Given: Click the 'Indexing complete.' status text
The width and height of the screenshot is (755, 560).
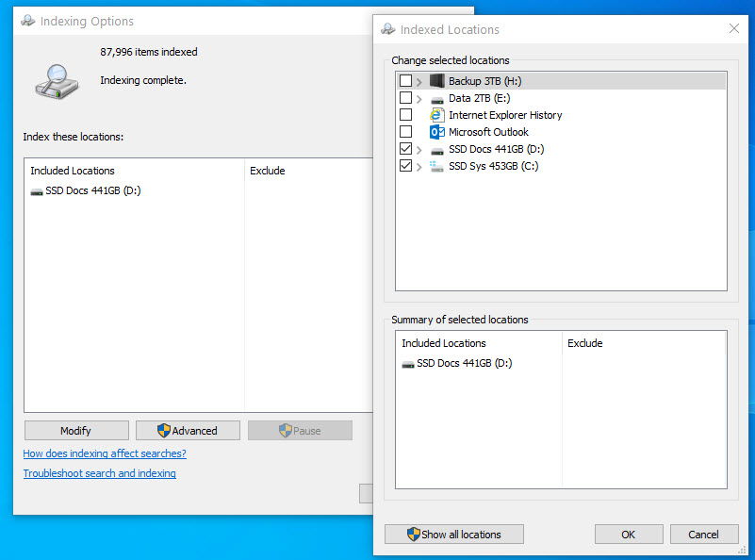Looking at the screenshot, I should pyautogui.click(x=143, y=80).
